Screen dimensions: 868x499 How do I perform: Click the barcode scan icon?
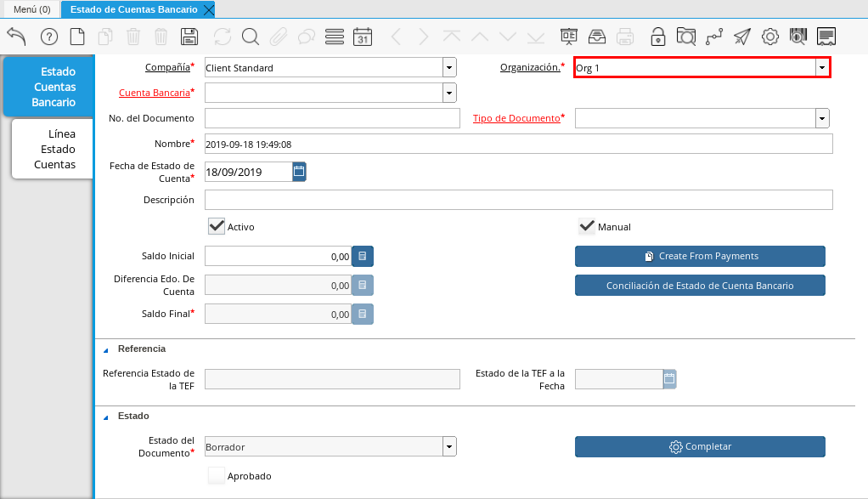tap(798, 37)
